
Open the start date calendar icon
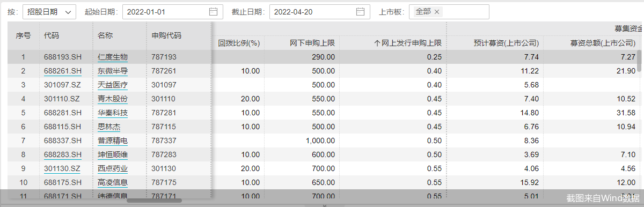(213, 12)
